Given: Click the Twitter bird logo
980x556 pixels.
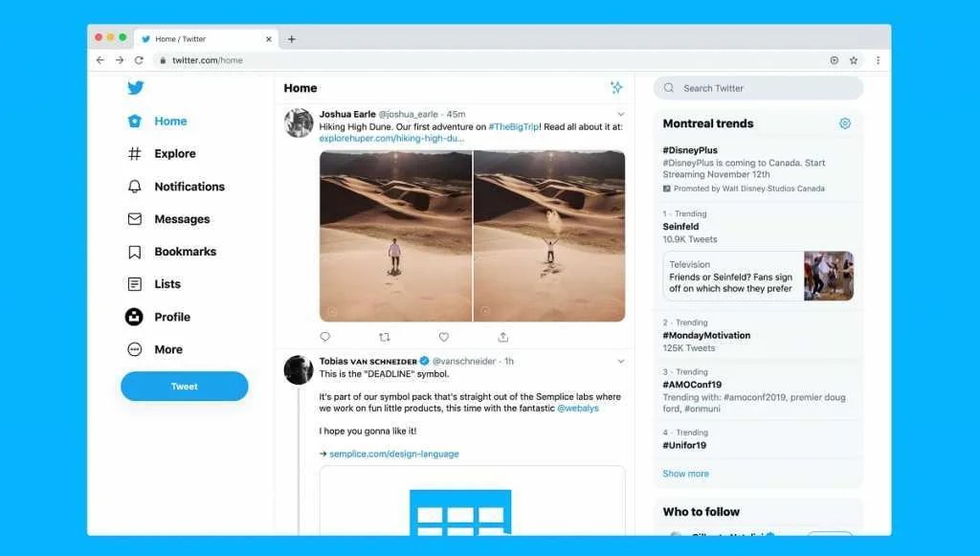Looking at the screenshot, I should 135,87.
